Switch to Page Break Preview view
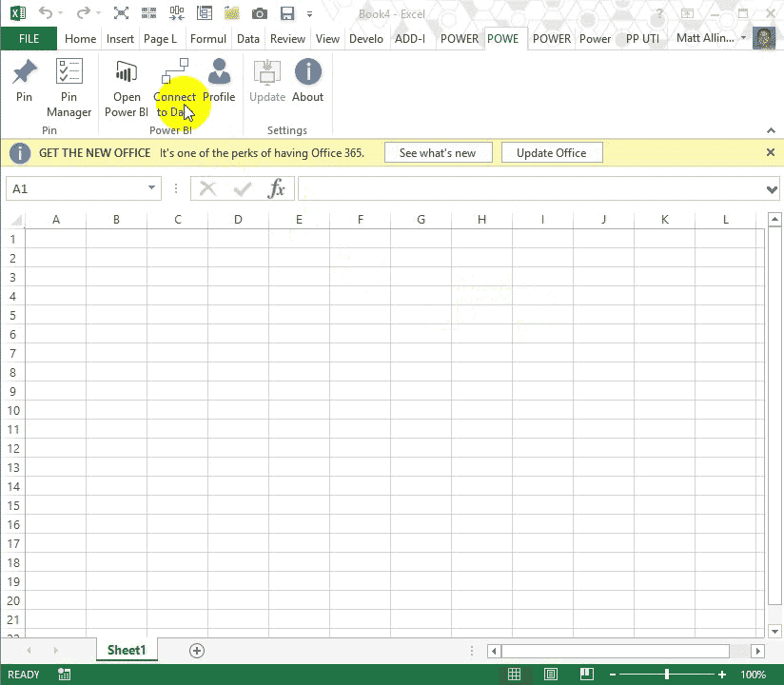 (586, 674)
